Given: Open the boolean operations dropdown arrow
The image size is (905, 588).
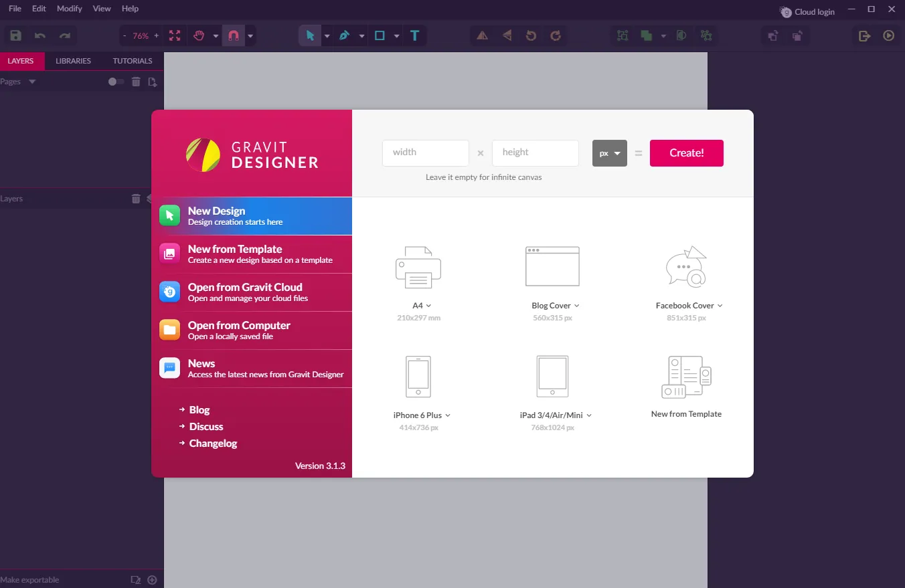Looking at the screenshot, I should [x=663, y=36].
